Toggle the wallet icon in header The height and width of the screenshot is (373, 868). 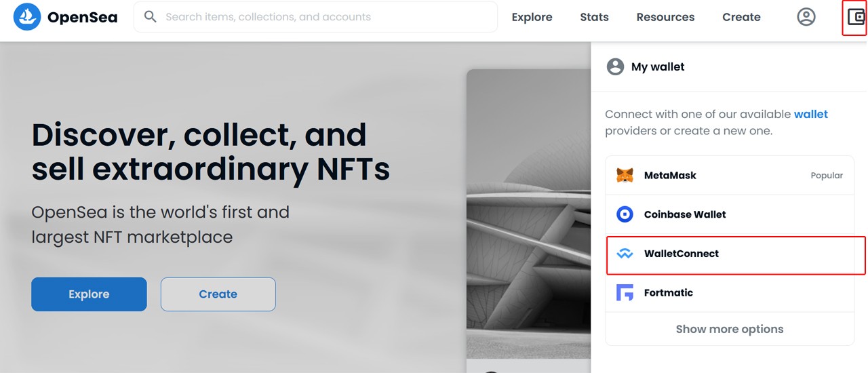point(856,18)
